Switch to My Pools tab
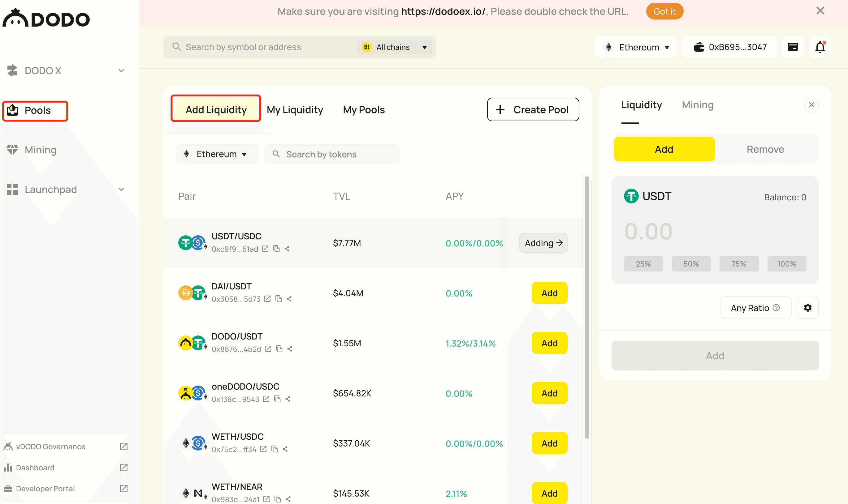This screenshot has width=848, height=504. coord(364,110)
